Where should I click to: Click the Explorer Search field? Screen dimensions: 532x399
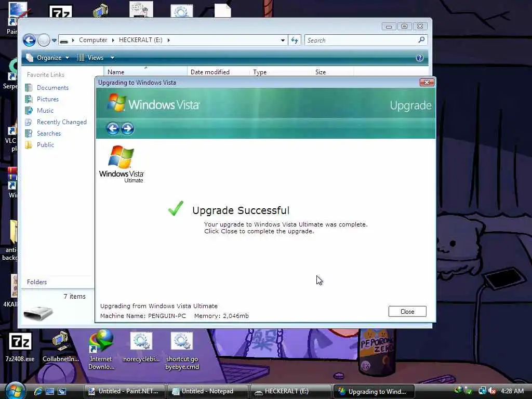[x=362, y=41]
